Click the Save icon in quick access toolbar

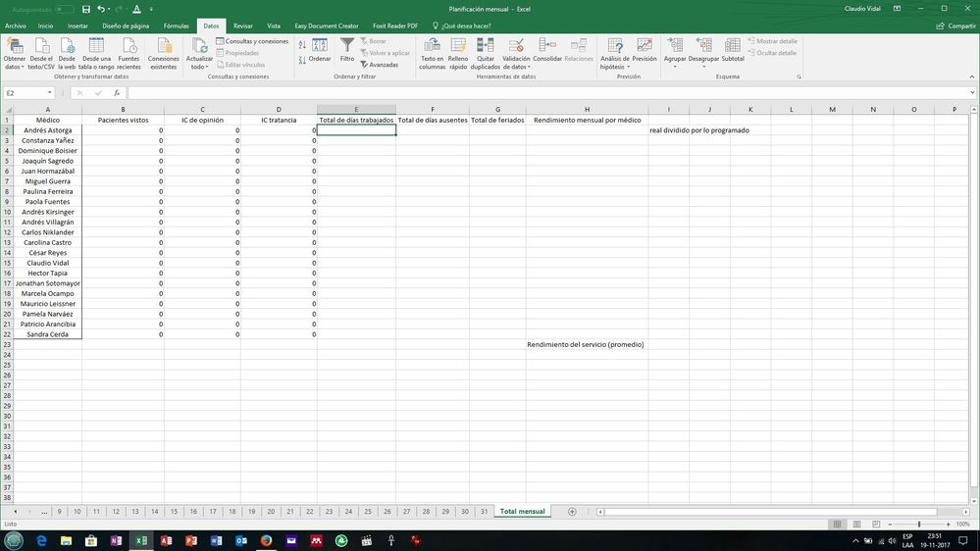[86, 9]
